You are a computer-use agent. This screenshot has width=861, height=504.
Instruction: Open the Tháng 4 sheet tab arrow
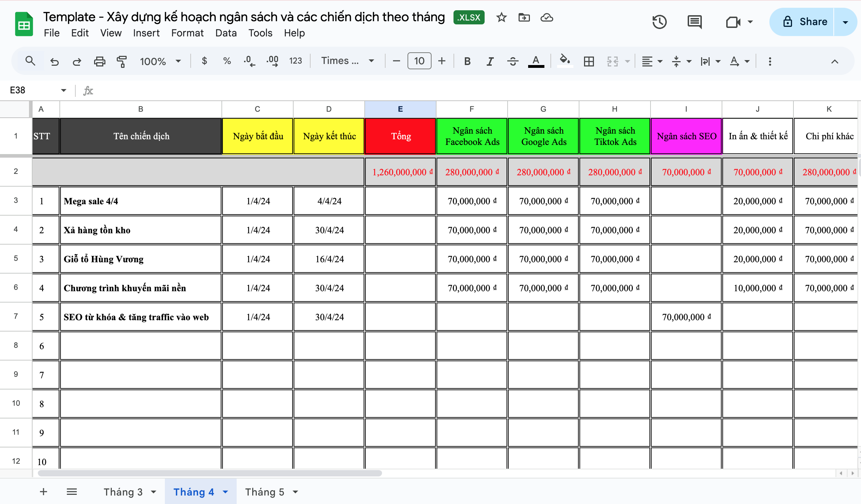226,492
